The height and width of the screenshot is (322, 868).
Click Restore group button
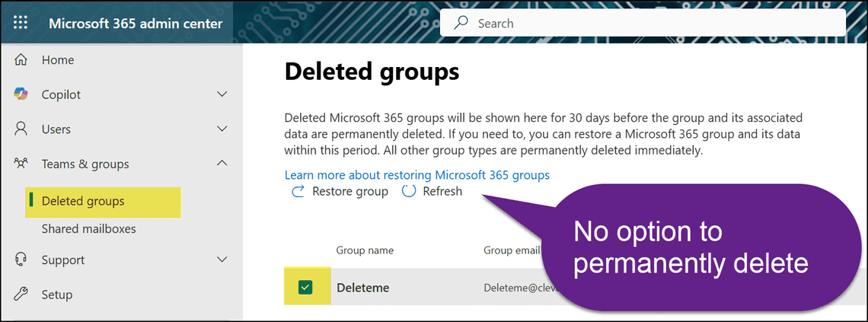tap(340, 192)
